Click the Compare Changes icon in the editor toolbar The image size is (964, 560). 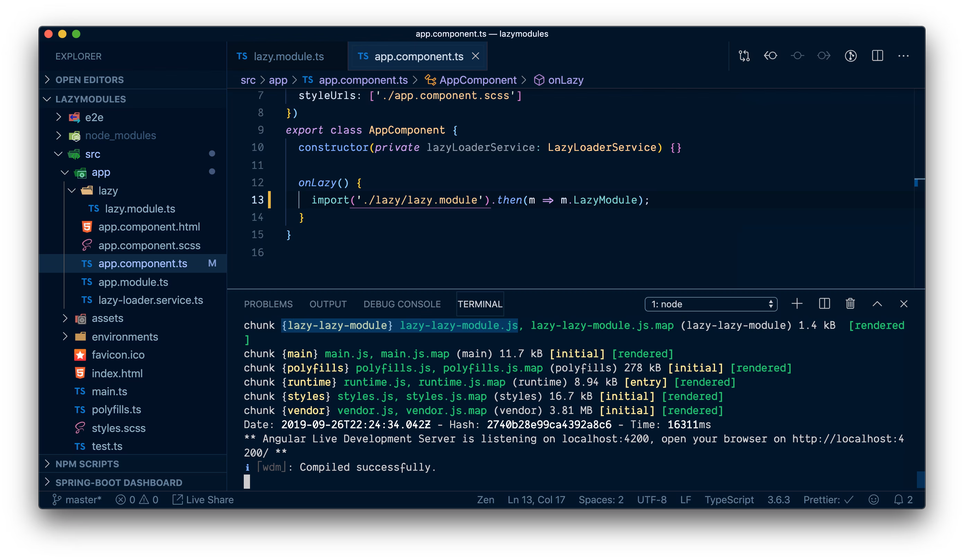pyautogui.click(x=744, y=56)
